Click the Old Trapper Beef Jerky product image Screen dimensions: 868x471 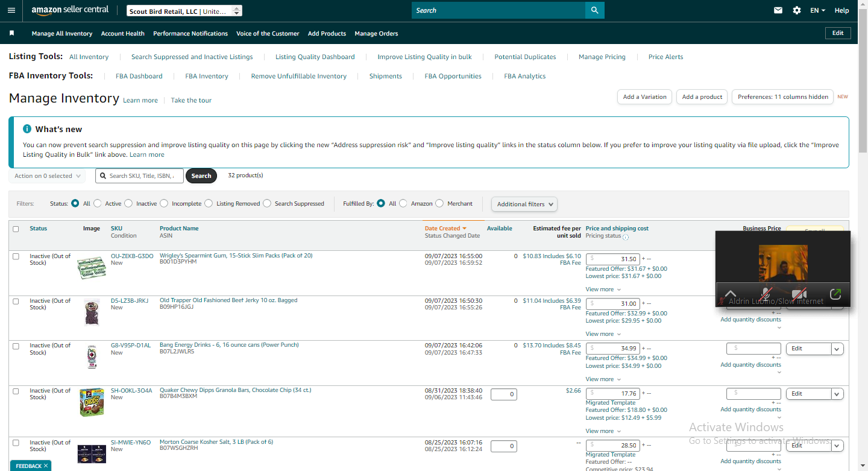[92, 312]
